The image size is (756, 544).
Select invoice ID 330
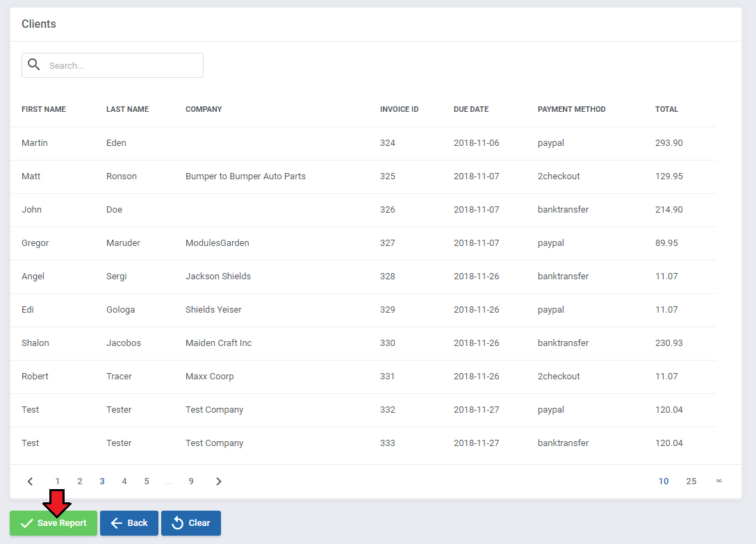pyautogui.click(x=388, y=343)
